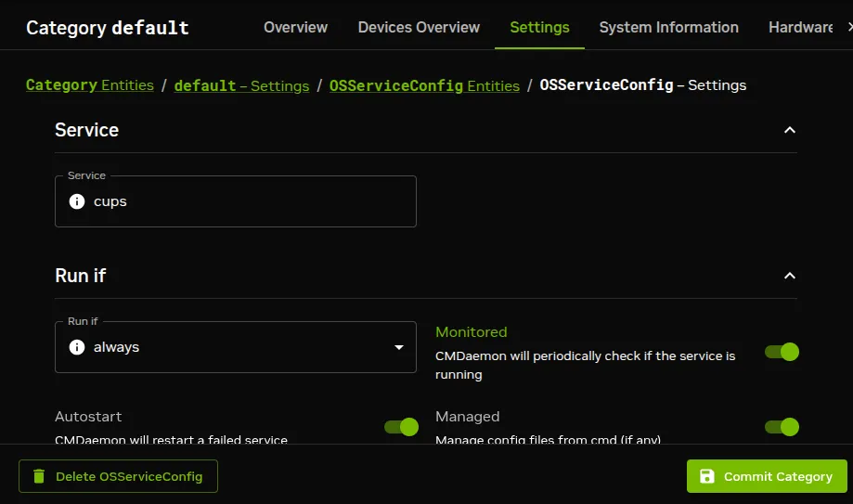Click the Delete OSServiceConfig button
This screenshot has width=853, height=504.
pos(118,476)
